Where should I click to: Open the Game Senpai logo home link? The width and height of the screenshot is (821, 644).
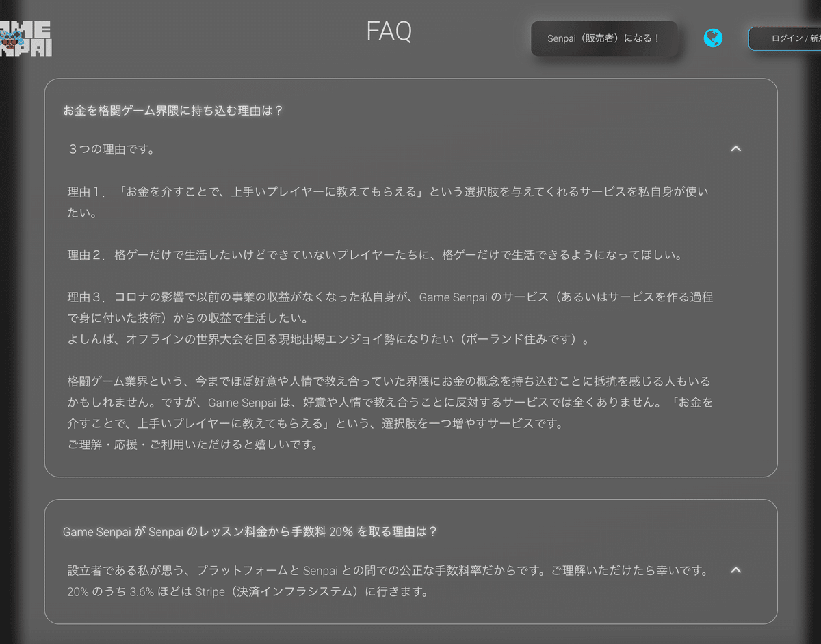[x=25, y=39]
